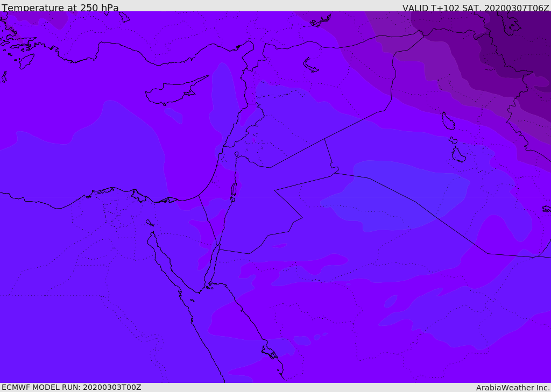Click the large lake west of Baghdad
This screenshot has width=551, height=392.
point(448,121)
